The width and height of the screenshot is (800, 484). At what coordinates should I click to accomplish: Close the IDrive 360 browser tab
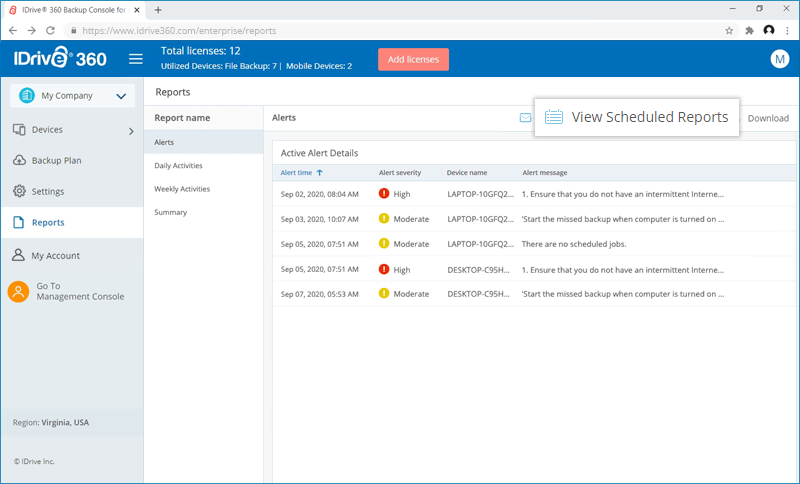pyautogui.click(x=137, y=10)
